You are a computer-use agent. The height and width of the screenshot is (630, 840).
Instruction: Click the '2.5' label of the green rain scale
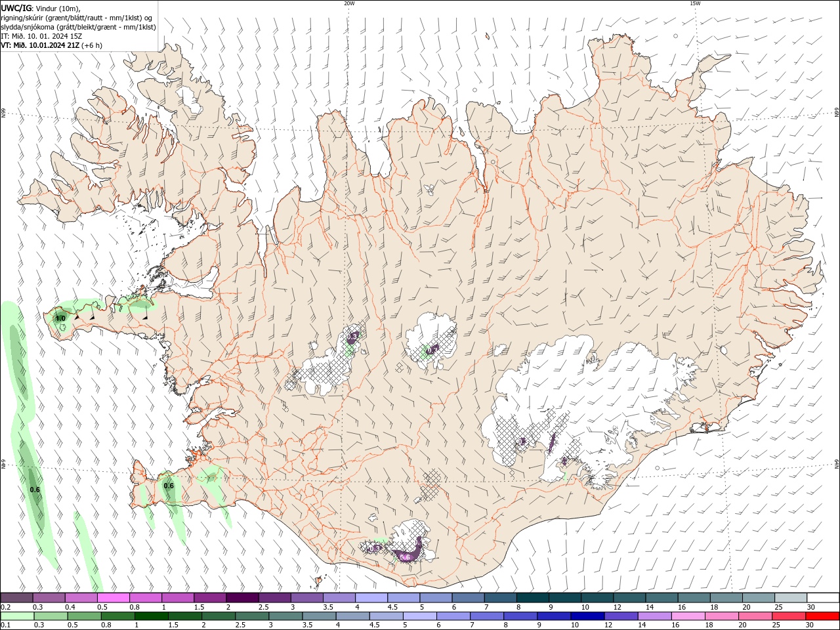point(241,625)
